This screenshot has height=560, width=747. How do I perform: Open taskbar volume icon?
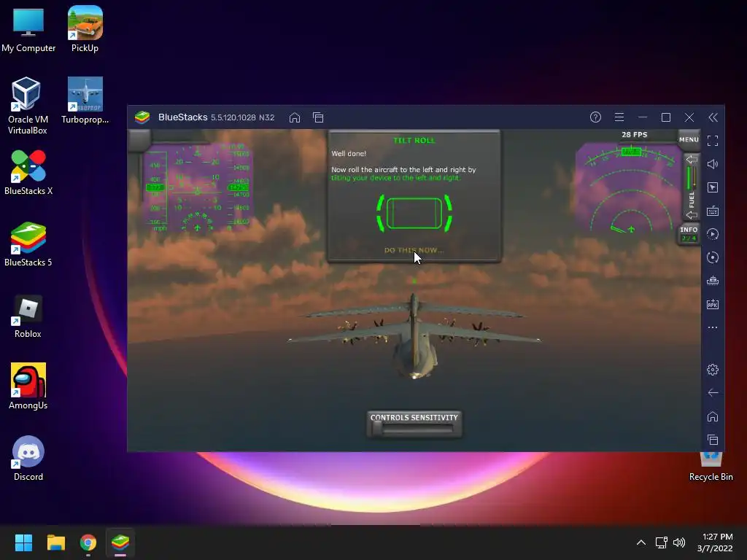tap(679, 542)
